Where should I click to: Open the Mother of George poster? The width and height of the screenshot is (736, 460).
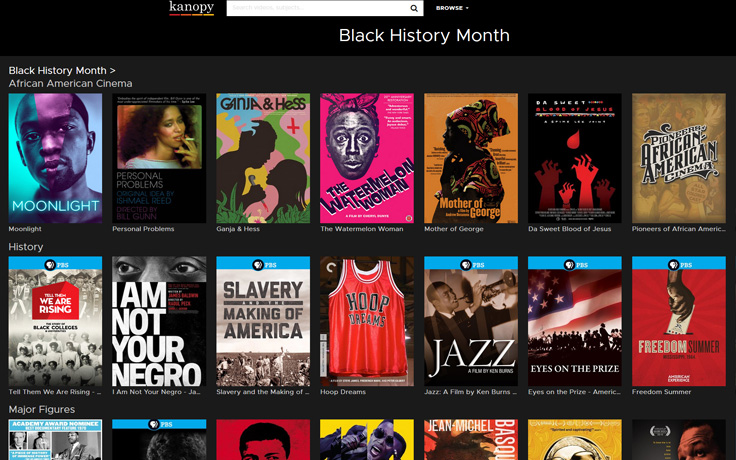pyautogui.click(x=471, y=158)
